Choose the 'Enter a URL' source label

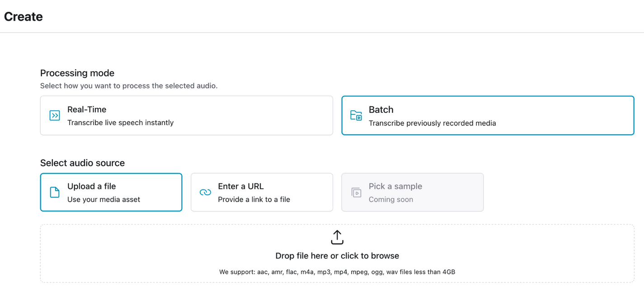[241, 186]
